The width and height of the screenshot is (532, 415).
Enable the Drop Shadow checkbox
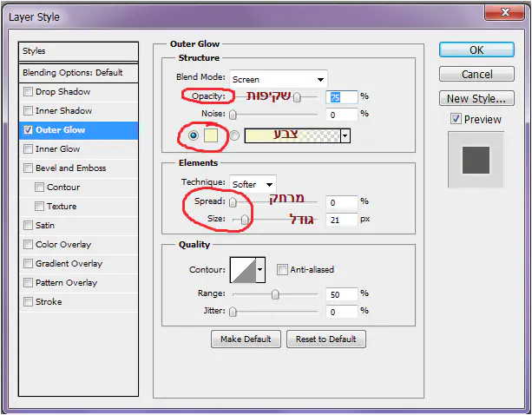[x=29, y=92]
